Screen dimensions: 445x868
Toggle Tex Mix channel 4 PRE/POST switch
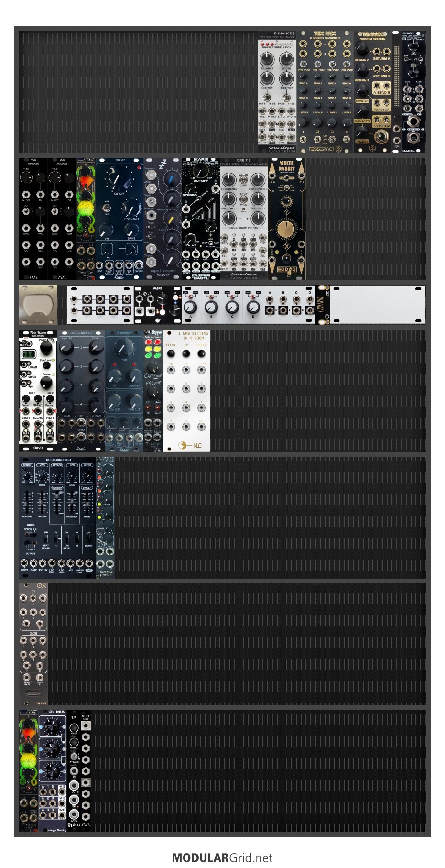click(347, 64)
